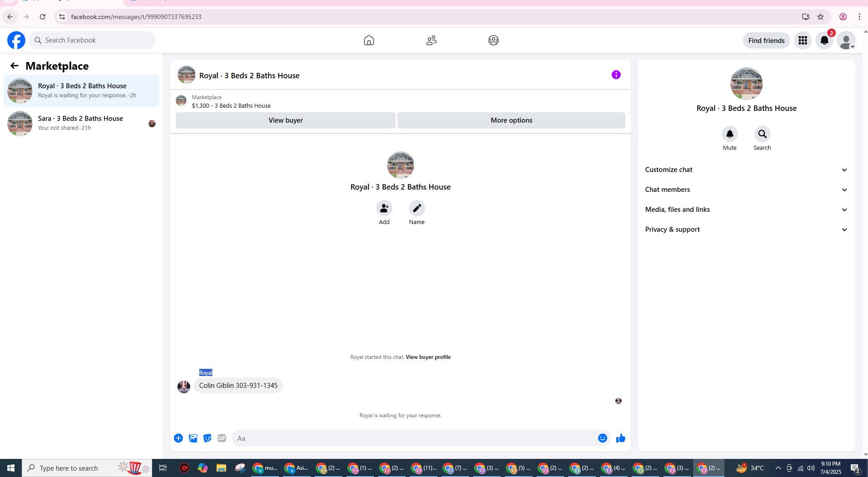This screenshot has width=868, height=477.
Task: Click the Find friends button
Action: [766, 40]
